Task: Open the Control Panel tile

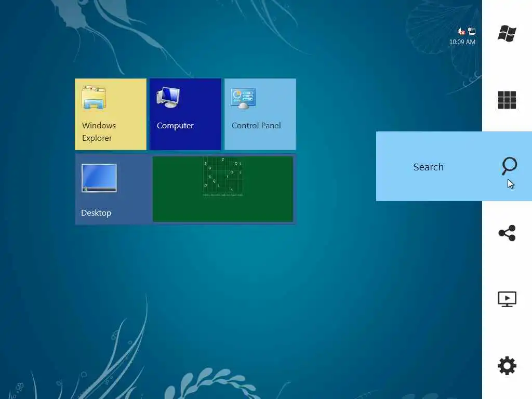Action: click(260, 114)
